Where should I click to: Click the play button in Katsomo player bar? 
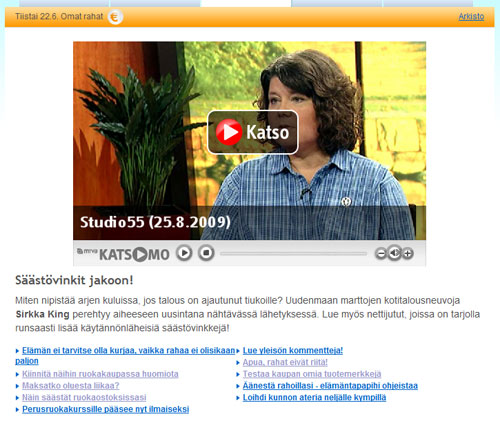coord(184,253)
